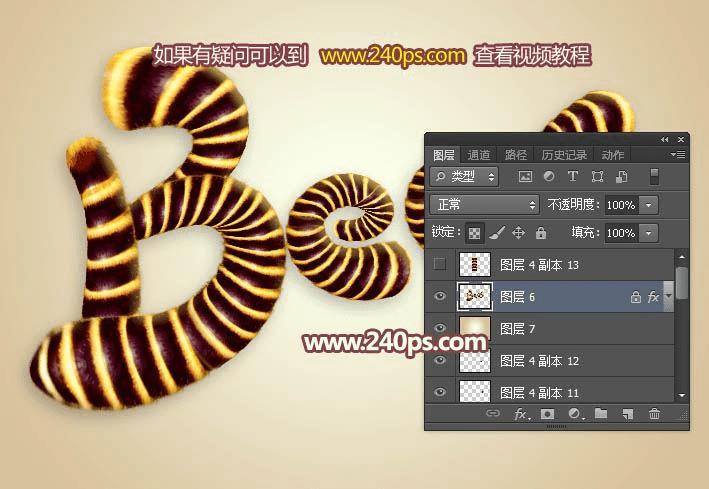This screenshot has height=489, width=709.
Task: Create a new layer via panel footer icon
Action: (627, 413)
